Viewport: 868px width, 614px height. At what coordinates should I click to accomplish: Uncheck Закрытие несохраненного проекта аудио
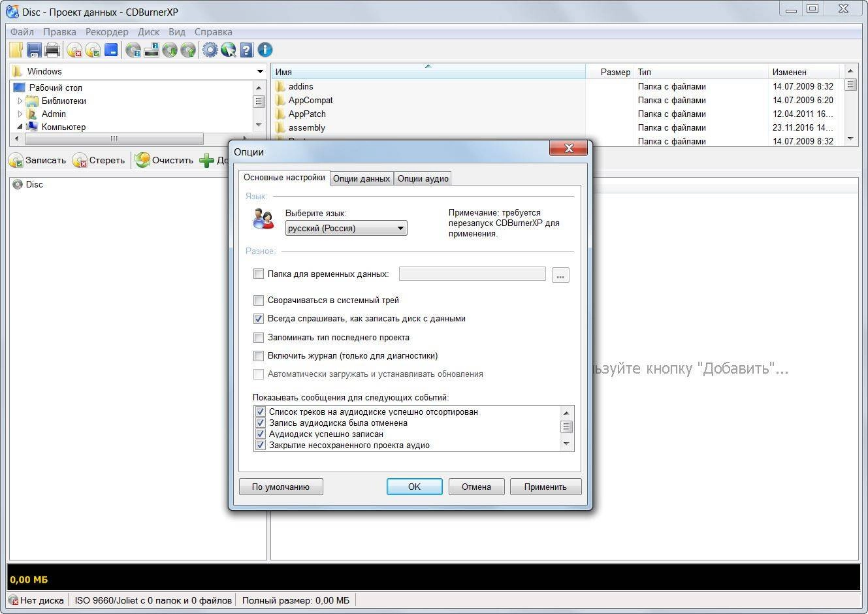[x=261, y=445]
